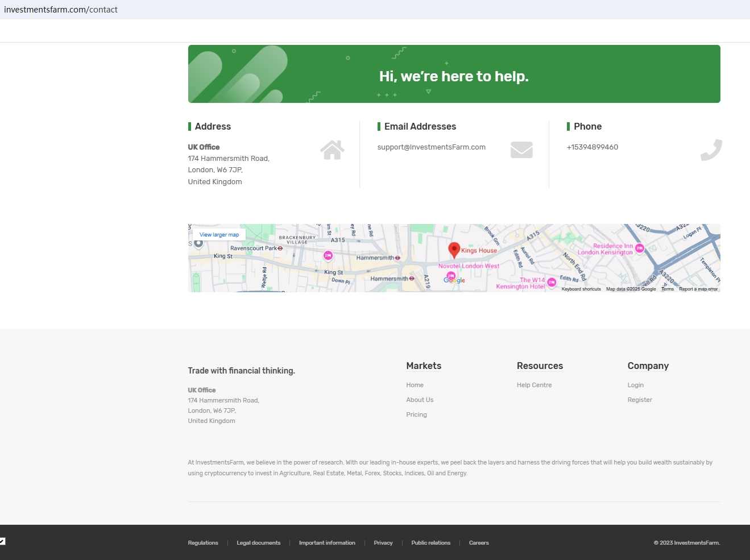Click support@InvestmentsFarm.com email address
750x560 pixels.
pyautogui.click(x=431, y=147)
